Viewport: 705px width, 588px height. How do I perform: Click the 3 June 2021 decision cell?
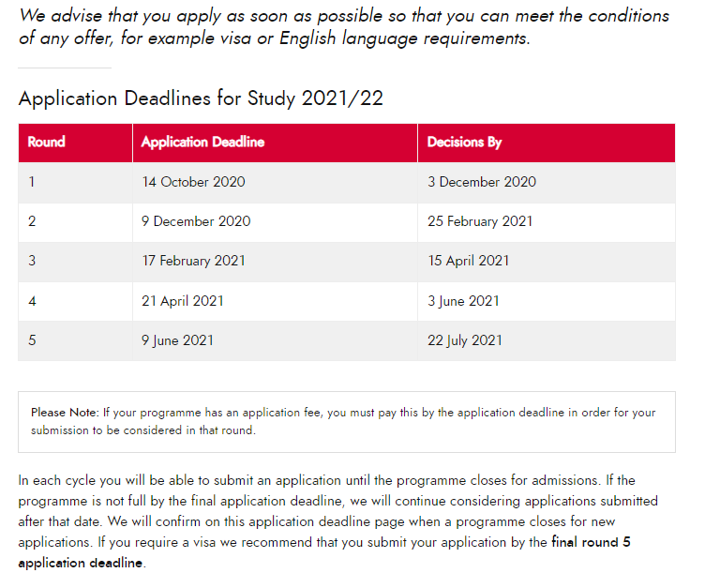pos(547,301)
